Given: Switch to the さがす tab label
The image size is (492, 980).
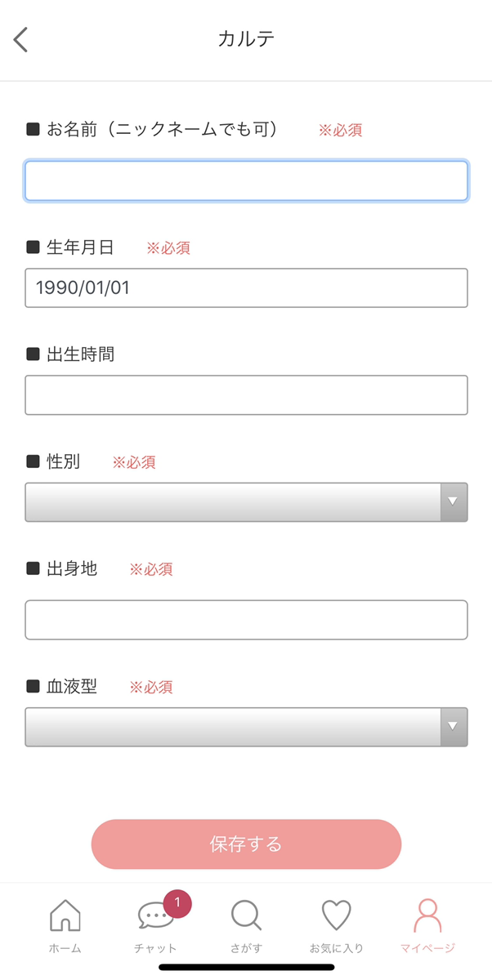Looking at the screenshot, I should coord(246,949).
